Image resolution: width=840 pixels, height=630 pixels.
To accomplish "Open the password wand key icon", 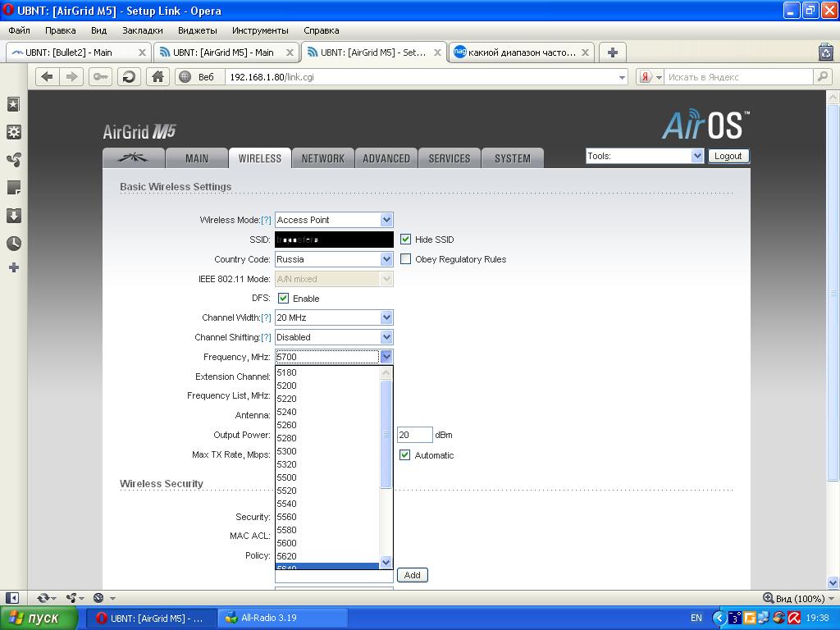I will click(x=100, y=76).
